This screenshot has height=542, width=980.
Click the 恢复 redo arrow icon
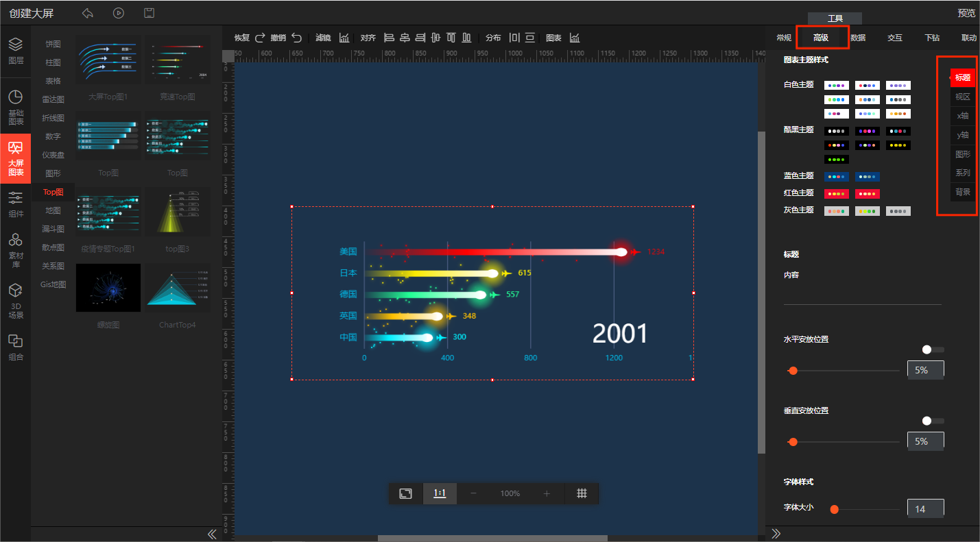[260, 38]
